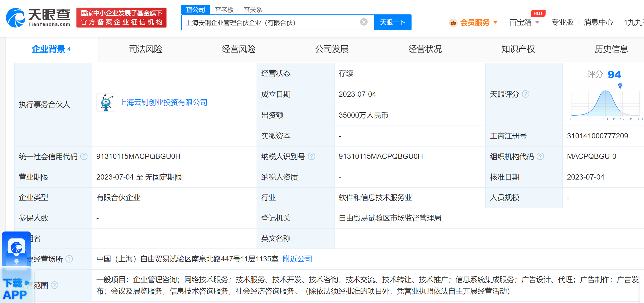644x303 pixels.
Task: Click the 营业期限 value 2023-07-04 至 无固定期限
Action: pos(139,177)
